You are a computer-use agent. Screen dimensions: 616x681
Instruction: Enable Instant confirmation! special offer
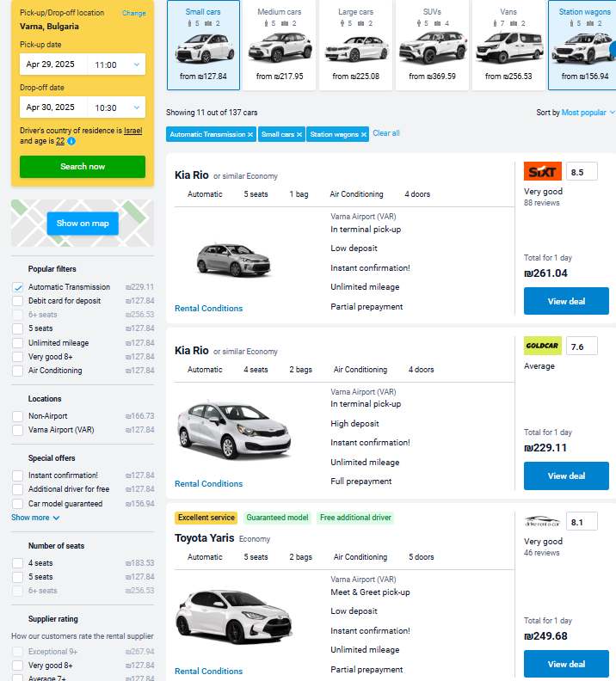click(18, 476)
